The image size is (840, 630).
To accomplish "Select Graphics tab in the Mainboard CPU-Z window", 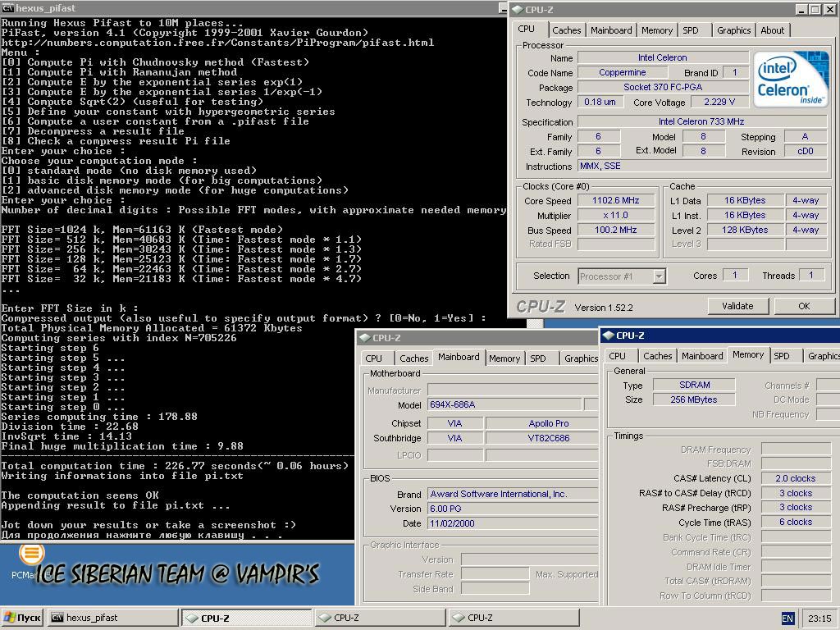I will pyautogui.click(x=581, y=358).
